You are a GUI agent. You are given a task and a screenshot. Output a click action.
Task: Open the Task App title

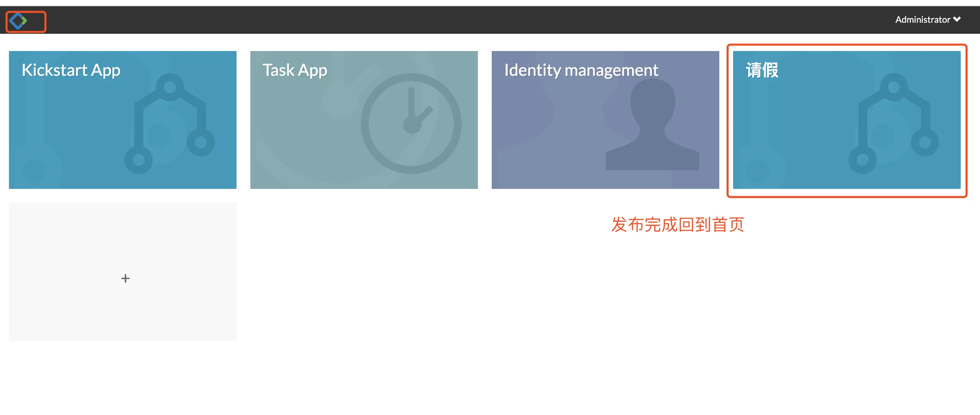point(295,70)
